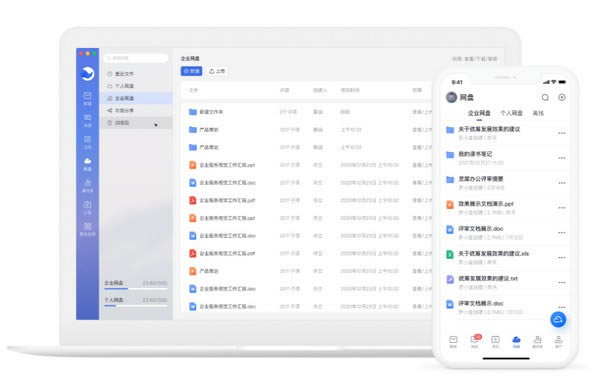Click the search field above 最近文件
Viewport: 600px width, 384px height.
point(136,58)
